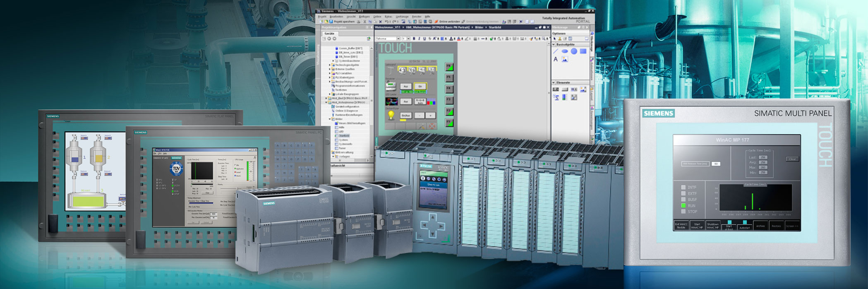Click the green CPU Usage bar in WinLC
Screen dimensions: 868x289
[x=247, y=171]
